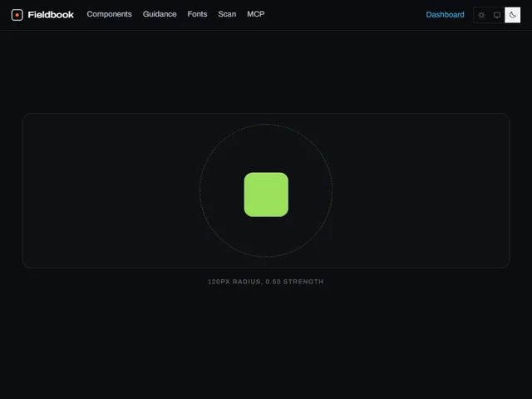
Task: Click the demo panel's empty right area
Action: click(x=421, y=190)
